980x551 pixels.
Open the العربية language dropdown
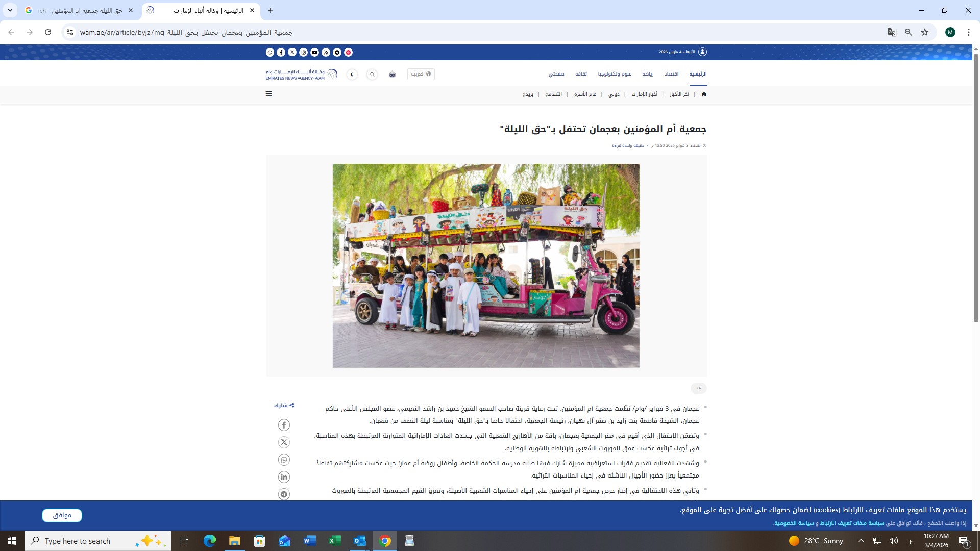[x=421, y=74]
